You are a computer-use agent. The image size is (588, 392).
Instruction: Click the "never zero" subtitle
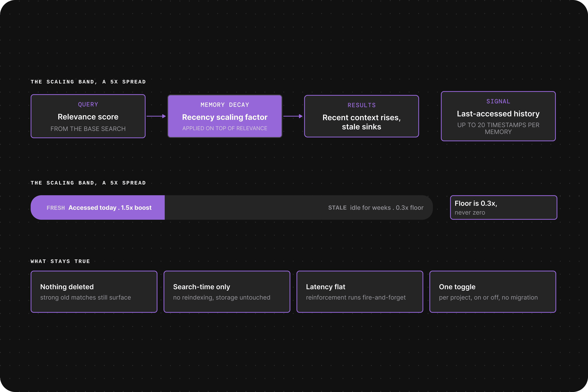pos(470,212)
